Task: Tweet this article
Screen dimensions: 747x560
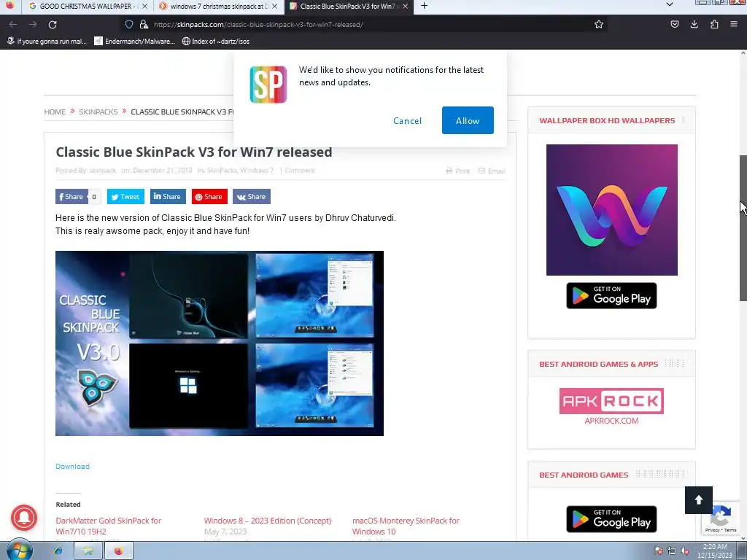Action: [x=125, y=197]
